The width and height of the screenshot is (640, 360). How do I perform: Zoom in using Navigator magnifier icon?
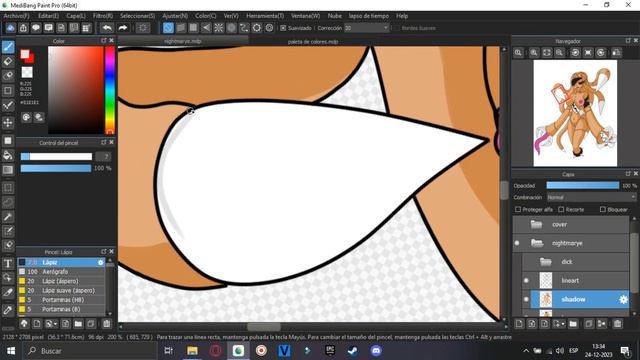533,53
